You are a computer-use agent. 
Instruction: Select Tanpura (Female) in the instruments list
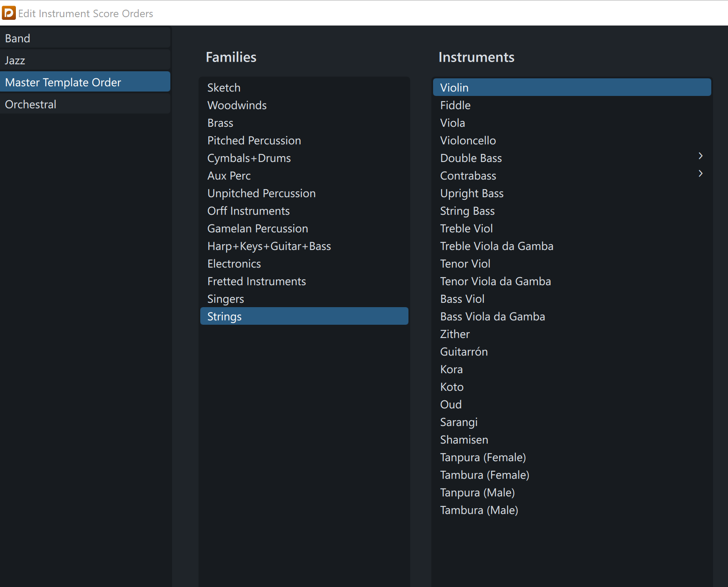[x=483, y=457]
